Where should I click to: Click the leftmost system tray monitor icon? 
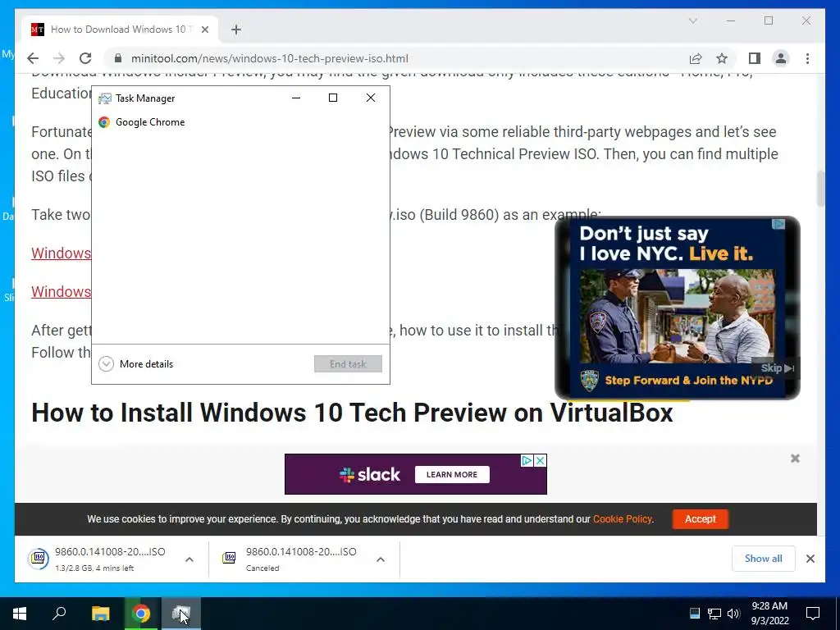(x=695, y=614)
